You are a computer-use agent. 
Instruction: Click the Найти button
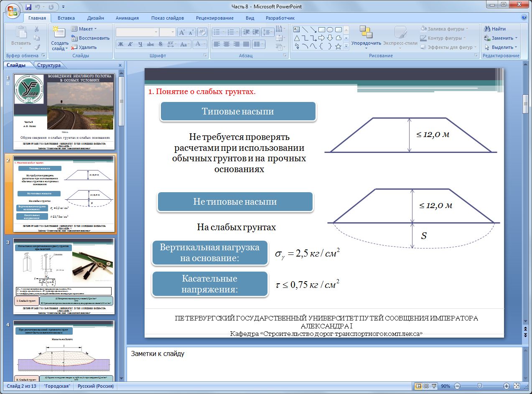(495, 29)
